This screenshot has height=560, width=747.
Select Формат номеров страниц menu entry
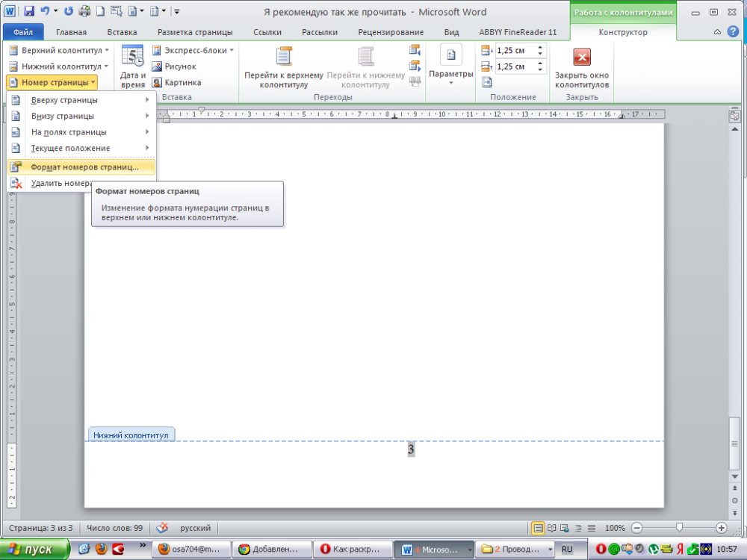81,167
